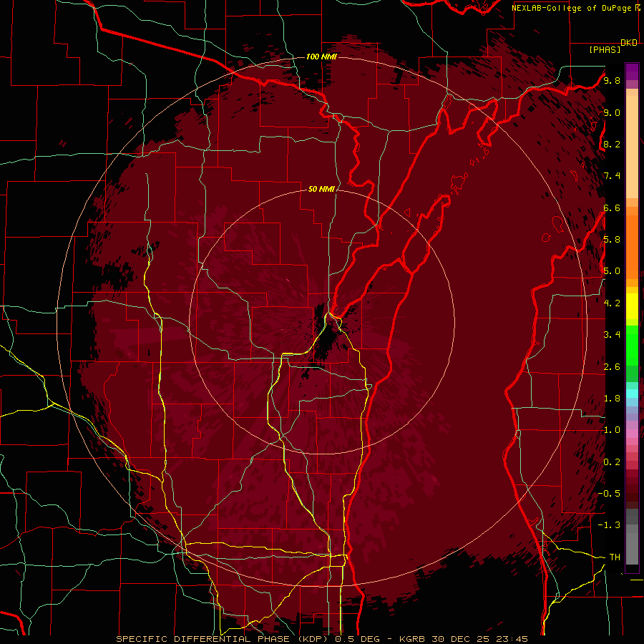Click the 50 NMI range ring label

tap(321, 190)
